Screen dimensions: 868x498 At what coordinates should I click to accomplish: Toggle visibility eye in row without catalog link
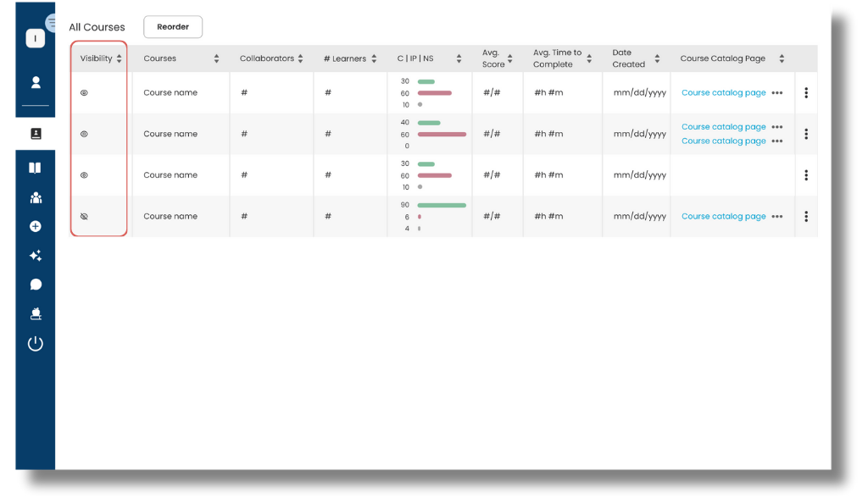(x=84, y=174)
